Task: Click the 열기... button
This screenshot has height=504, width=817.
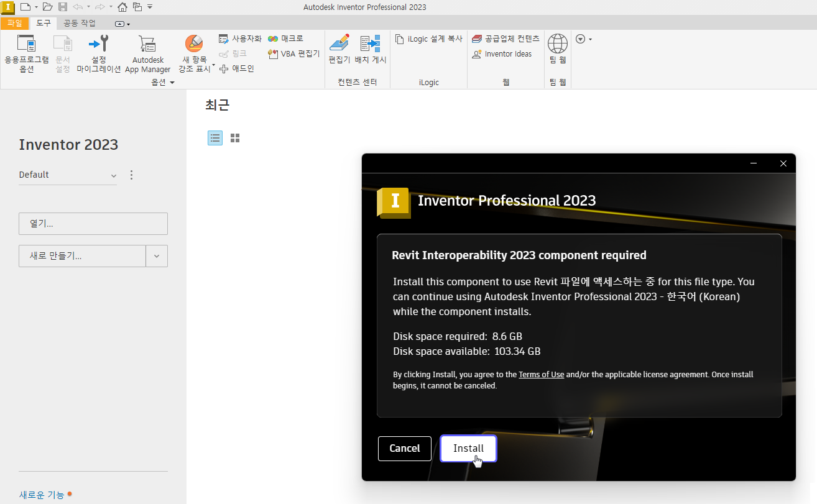Action: 93,224
